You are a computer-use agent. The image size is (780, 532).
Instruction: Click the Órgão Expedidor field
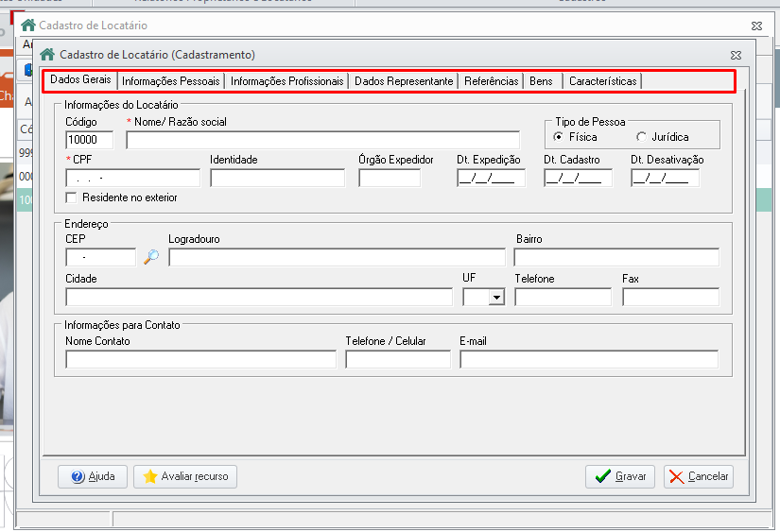tap(390, 178)
